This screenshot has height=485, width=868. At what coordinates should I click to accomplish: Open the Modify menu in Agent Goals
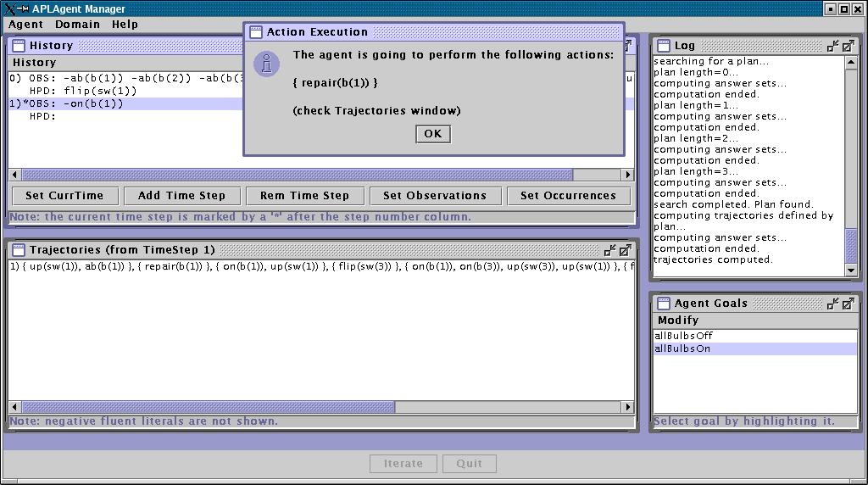678,320
